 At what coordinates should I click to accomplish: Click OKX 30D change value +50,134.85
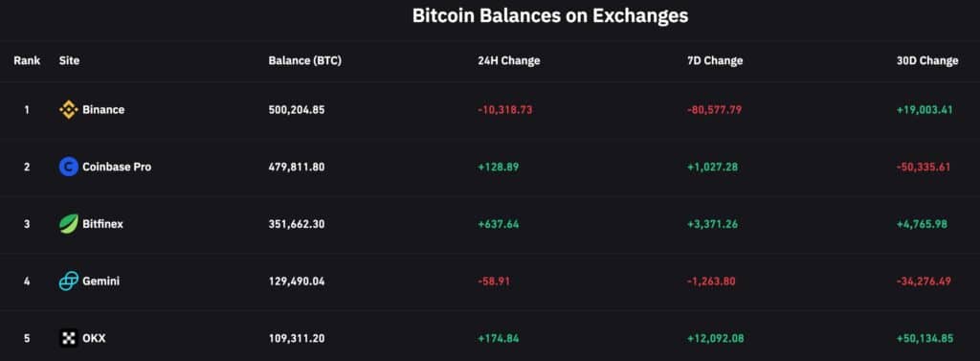click(x=924, y=338)
